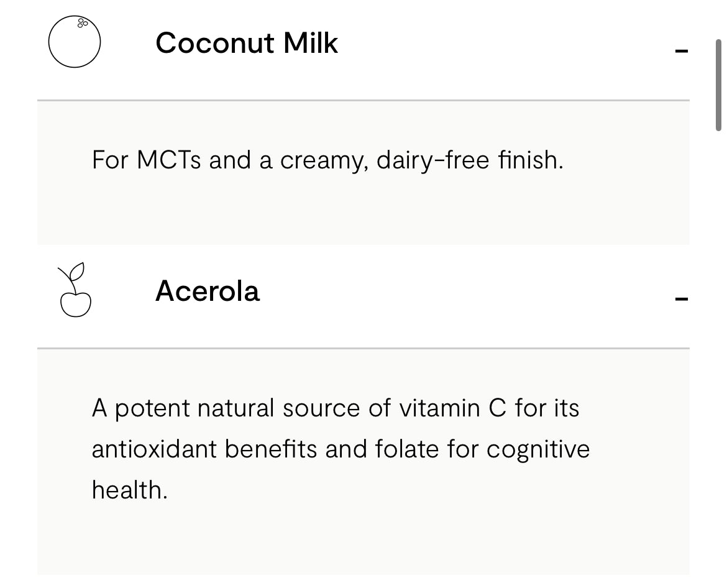The height and width of the screenshot is (588, 727).
Task: Click the word "antioxidant" in Acerola description
Action: pyautogui.click(x=155, y=449)
